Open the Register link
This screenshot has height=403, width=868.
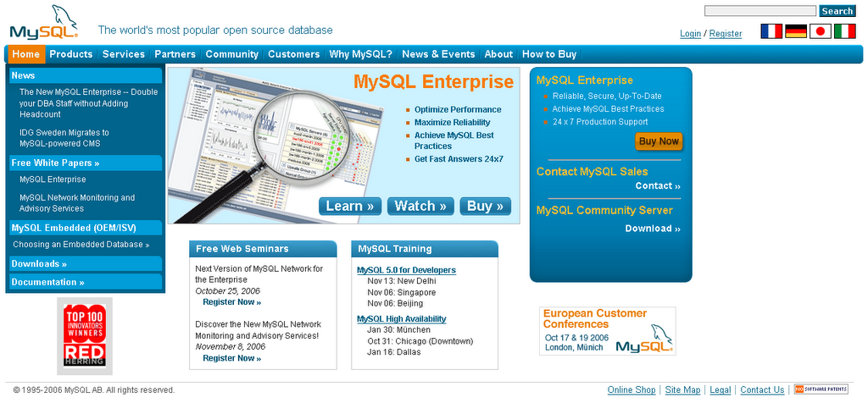click(x=726, y=34)
